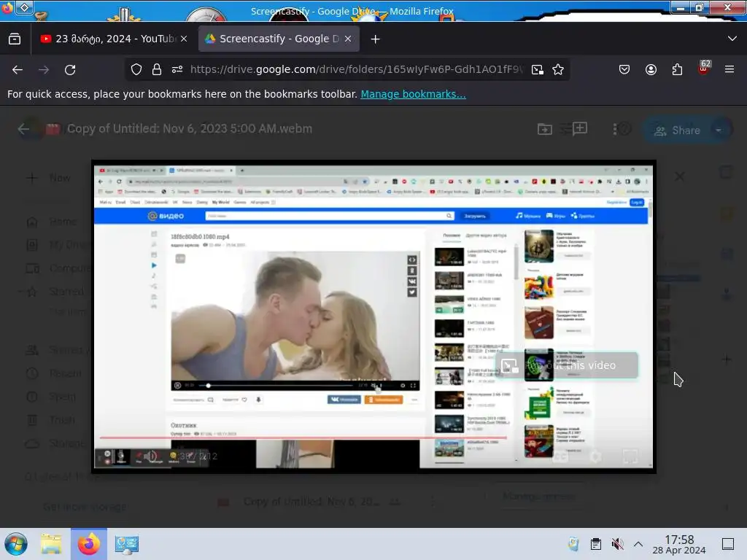Open Firefox application hamburger menu

pyautogui.click(x=729, y=69)
